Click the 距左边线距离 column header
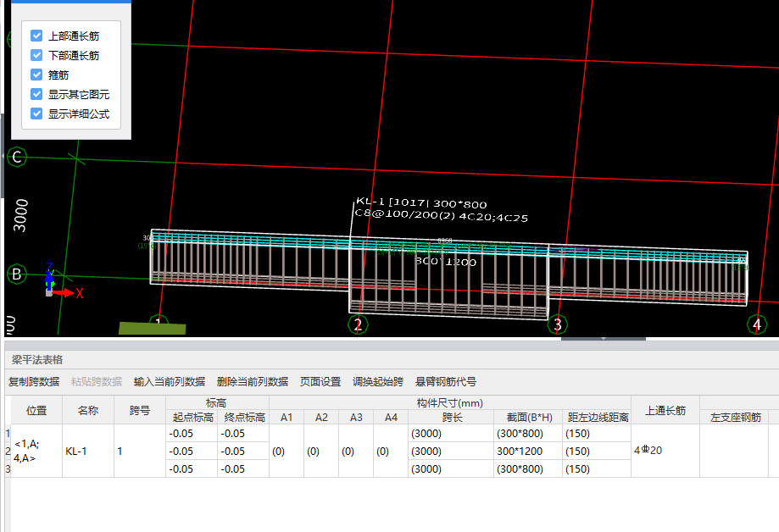 (597, 418)
